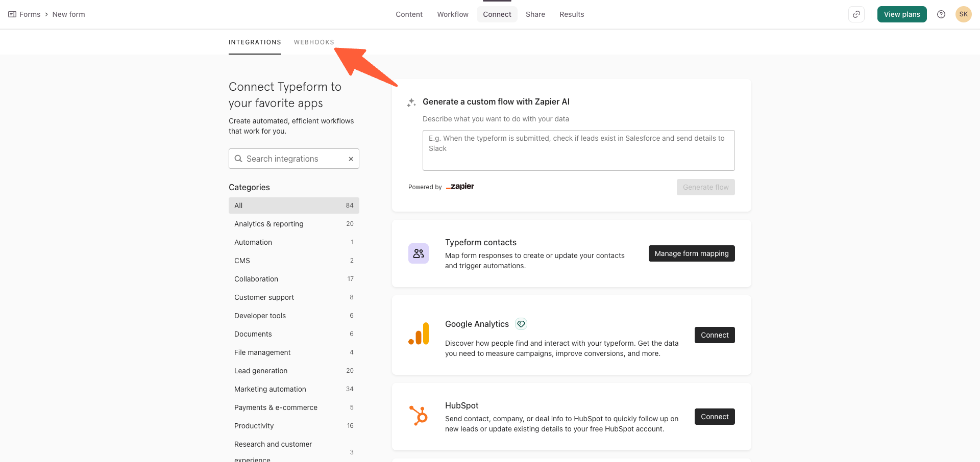Filter by Analytics & reporting
Screen dimensions: 980x462
tap(294, 224)
